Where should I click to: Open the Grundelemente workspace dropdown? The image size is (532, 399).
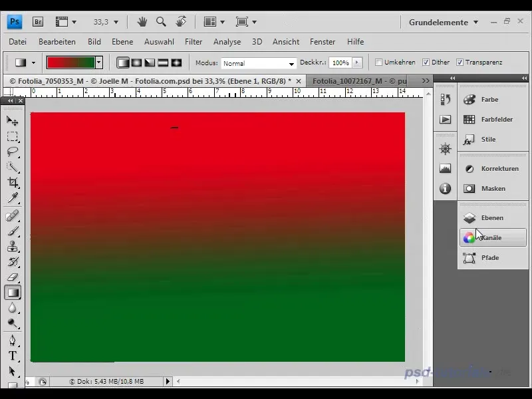point(444,23)
